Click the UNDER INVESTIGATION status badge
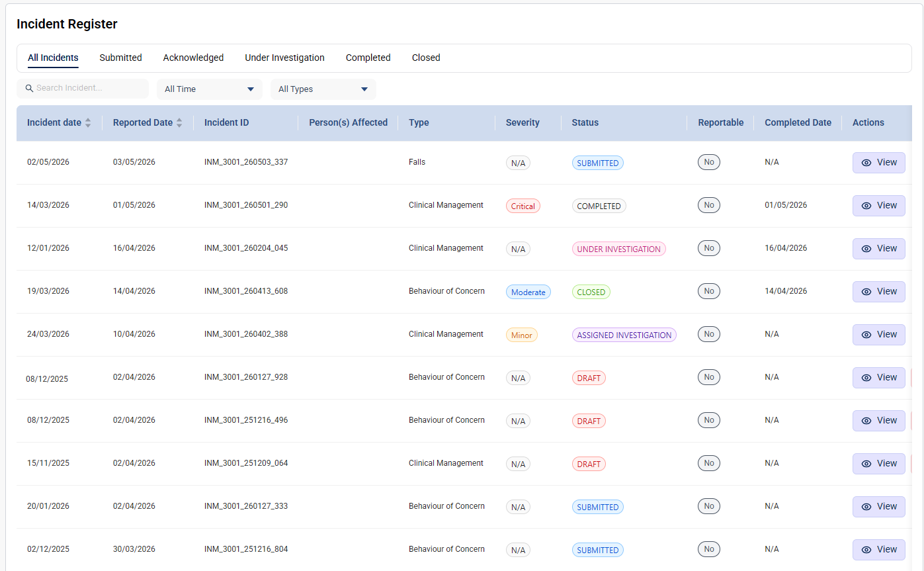The height and width of the screenshot is (571, 924). pyautogui.click(x=619, y=249)
